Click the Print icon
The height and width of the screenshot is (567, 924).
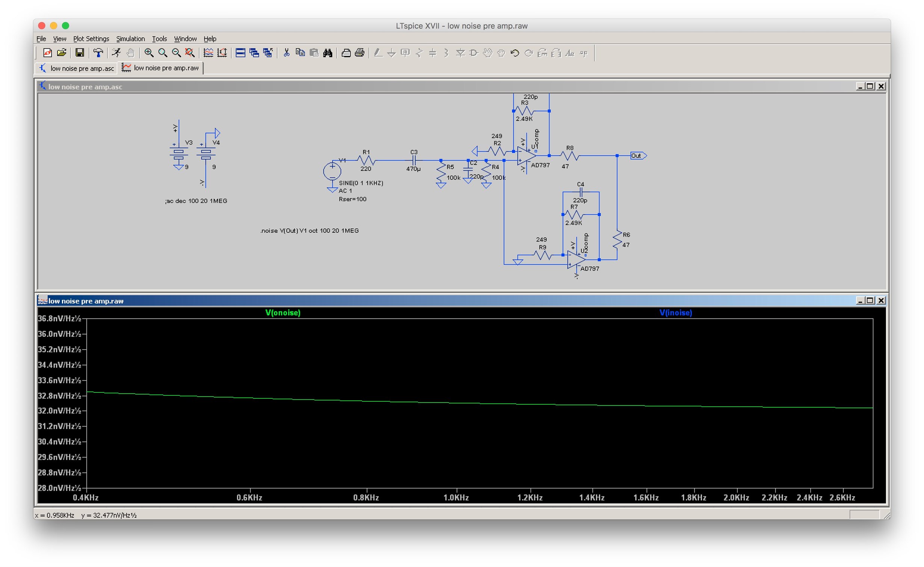[x=360, y=53]
